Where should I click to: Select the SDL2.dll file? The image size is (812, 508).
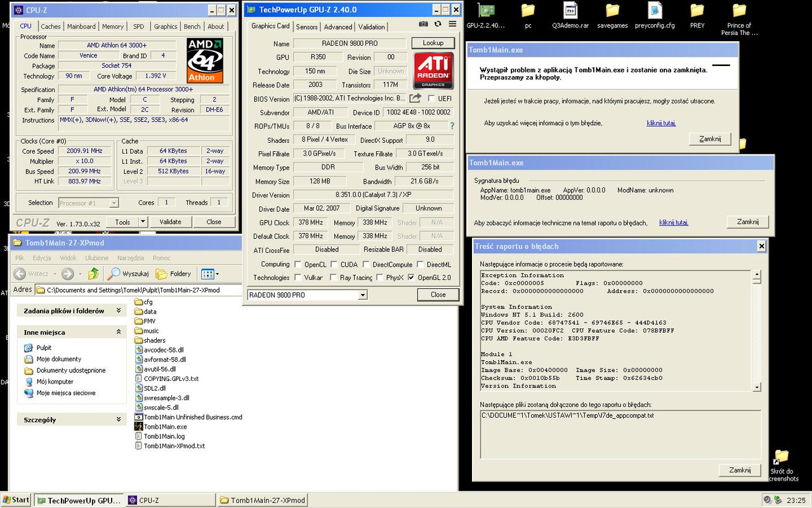(x=150, y=388)
